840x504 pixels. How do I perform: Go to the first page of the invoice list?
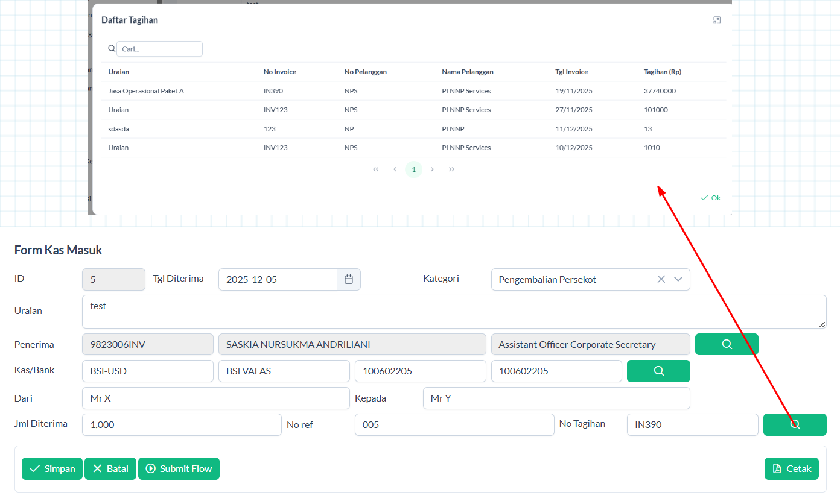[x=375, y=169]
